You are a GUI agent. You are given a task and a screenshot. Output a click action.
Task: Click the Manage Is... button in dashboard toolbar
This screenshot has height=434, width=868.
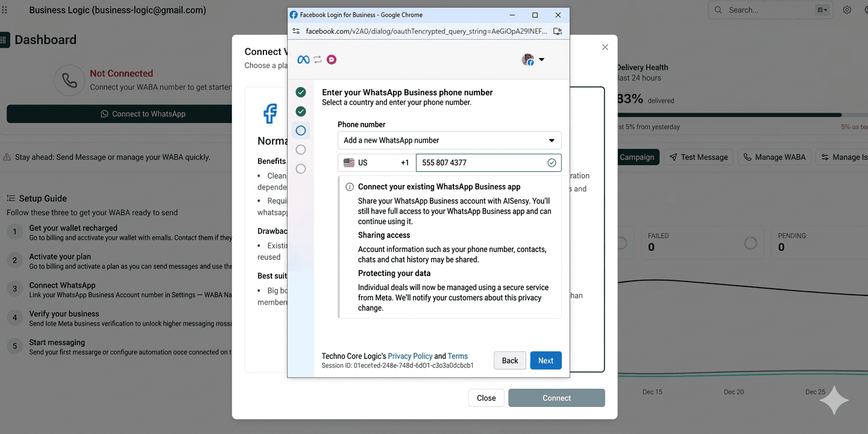click(x=842, y=157)
